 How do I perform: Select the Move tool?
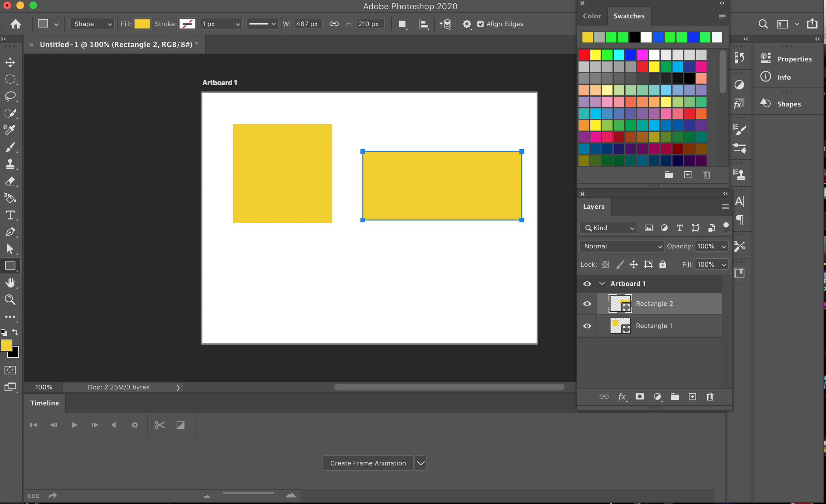(10, 62)
